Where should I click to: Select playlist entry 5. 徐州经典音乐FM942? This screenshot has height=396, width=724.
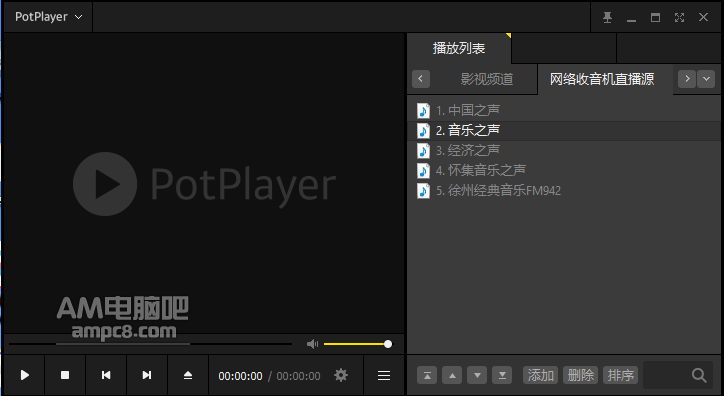(563, 190)
